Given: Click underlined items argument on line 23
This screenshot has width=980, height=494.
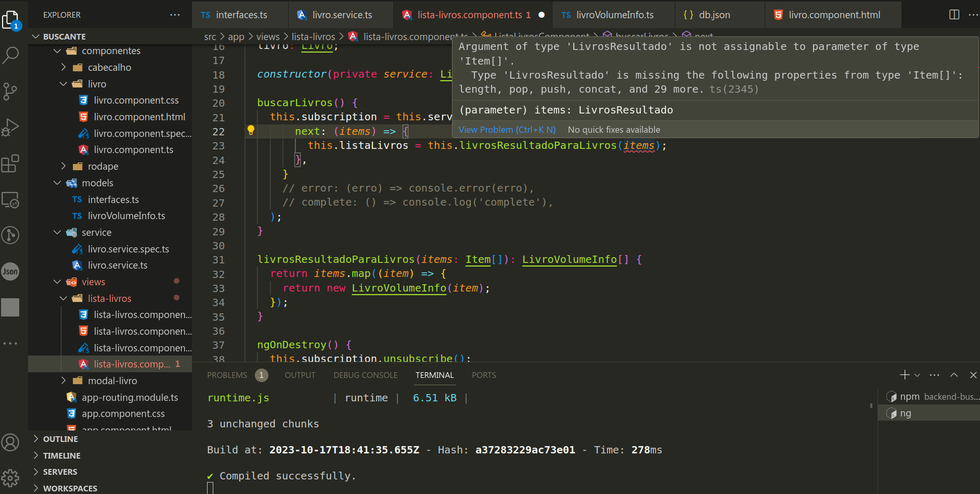Looking at the screenshot, I should (639, 145).
